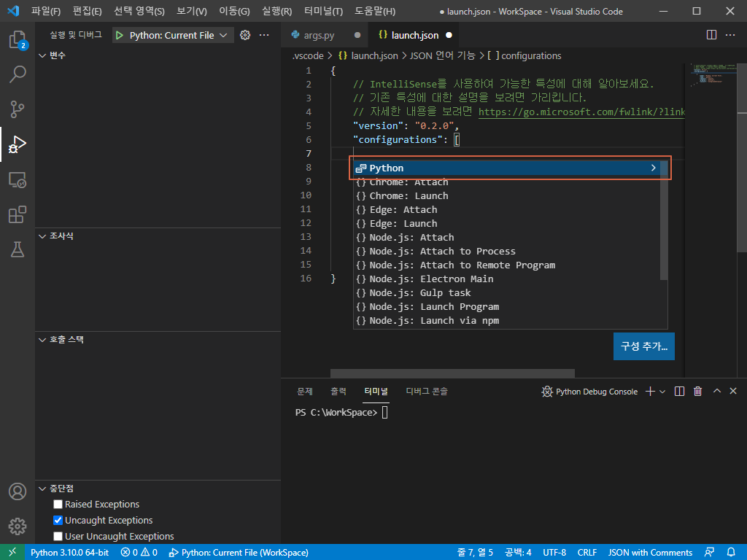Kill terminal with trash icon
Viewport: 747px width, 560px height.
[698, 392]
